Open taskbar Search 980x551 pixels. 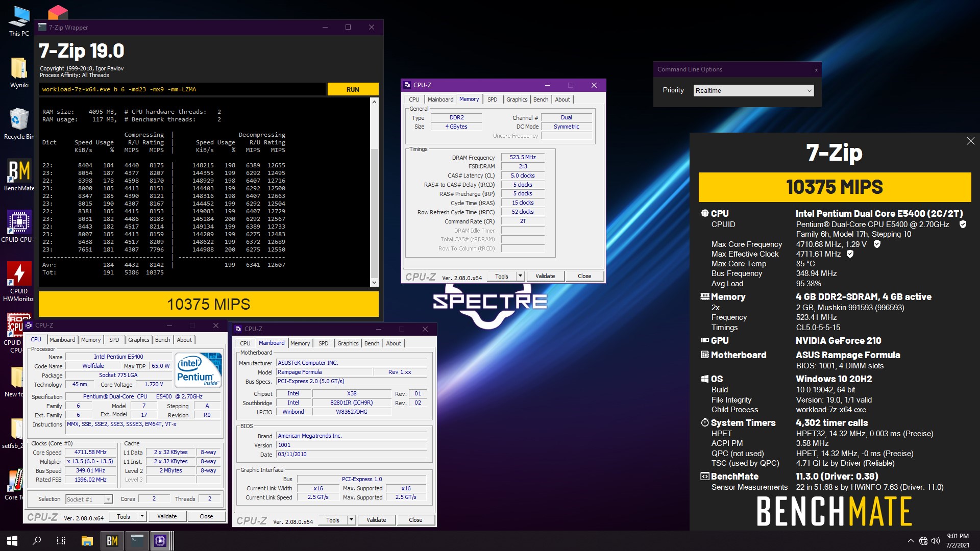[x=37, y=541]
